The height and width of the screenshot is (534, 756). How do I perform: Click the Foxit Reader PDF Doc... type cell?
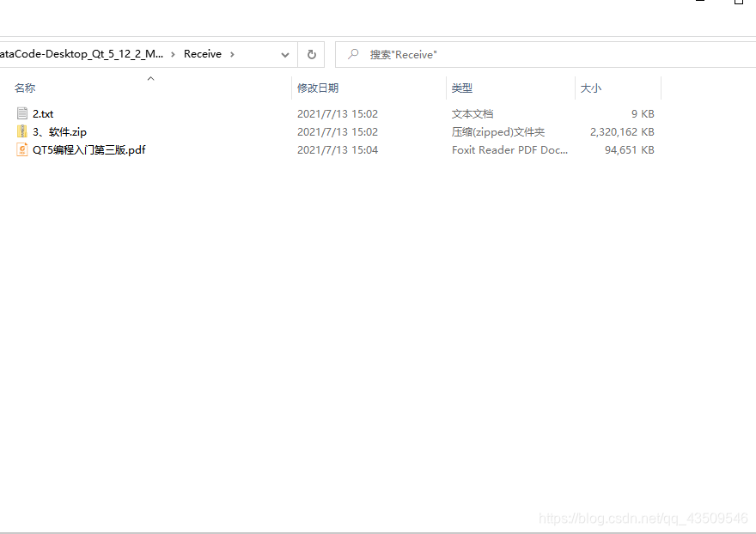[x=509, y=150]
